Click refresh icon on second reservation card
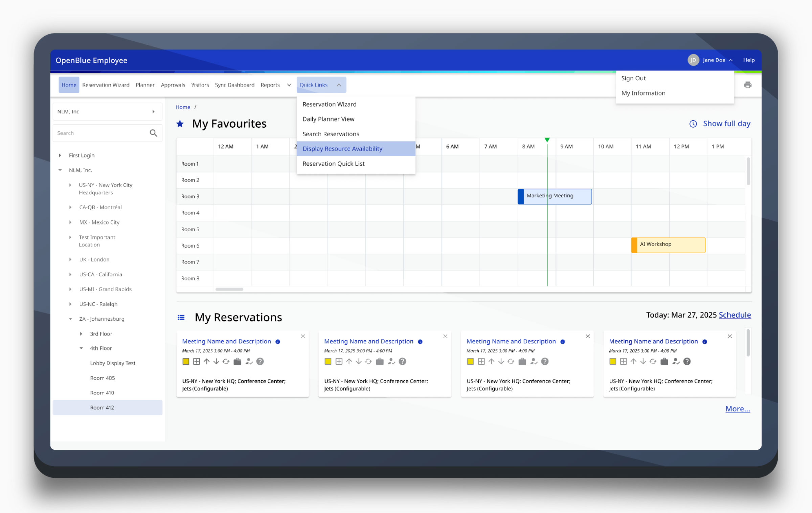The width and height of the screenshot is (812, 513). click(368, 362)
